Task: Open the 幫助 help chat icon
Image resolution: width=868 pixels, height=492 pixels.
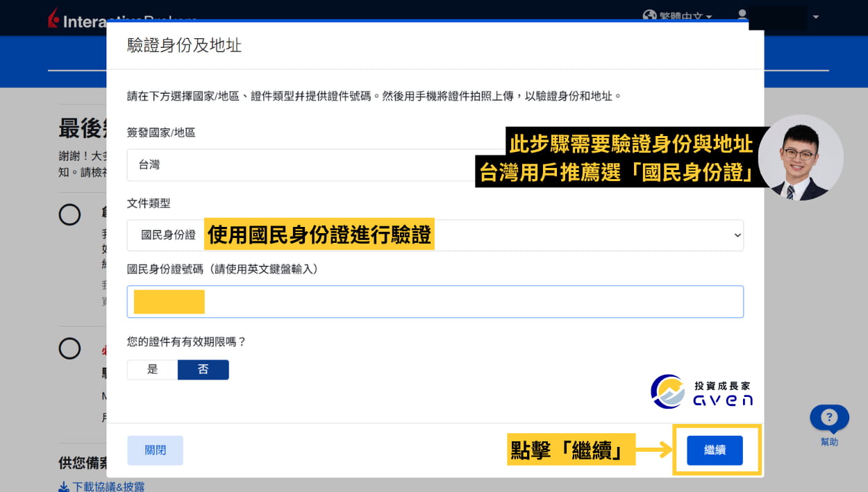Action: 829,418
